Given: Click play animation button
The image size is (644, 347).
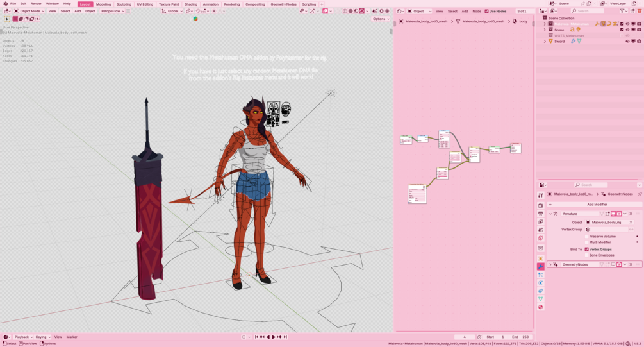Looking at the screenshot, I should [x=274, y=337].
